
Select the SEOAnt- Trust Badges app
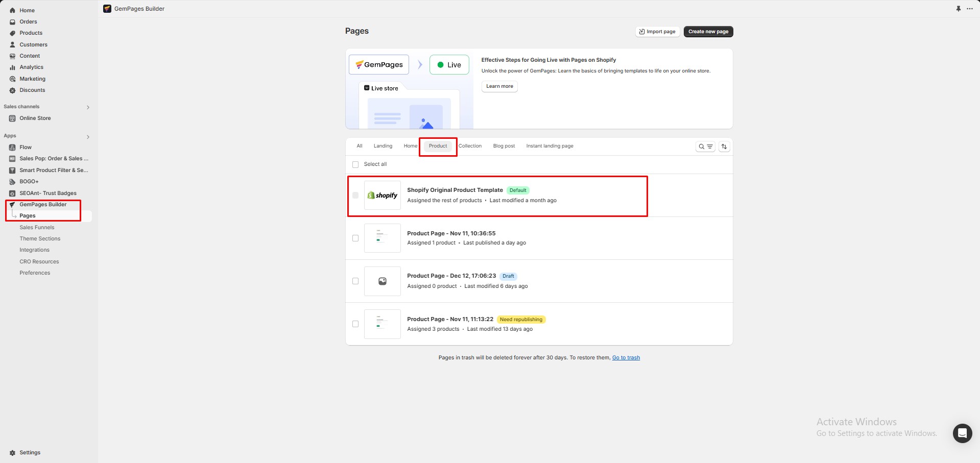point(48,193)
